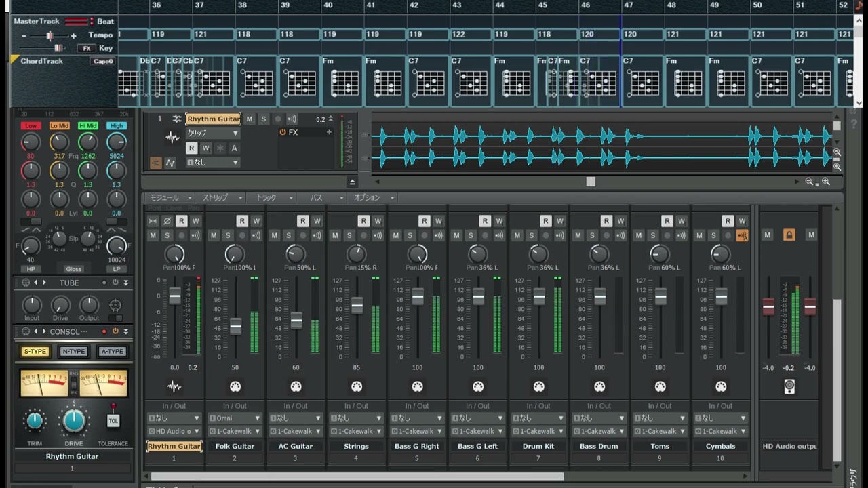
Task: Mute the Rhythm Guitar track in track header
Action: click(x=249, y=119)
